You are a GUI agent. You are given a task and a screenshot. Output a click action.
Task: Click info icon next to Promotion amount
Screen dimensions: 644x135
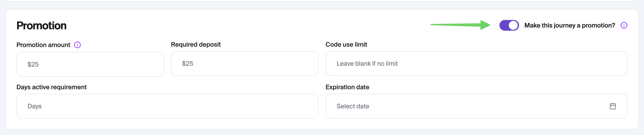tap(78, 45)
